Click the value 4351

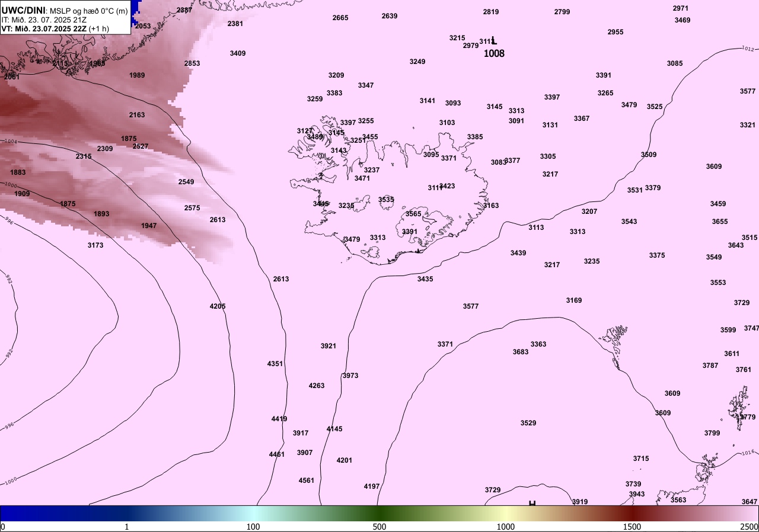(x=275, y=364)
